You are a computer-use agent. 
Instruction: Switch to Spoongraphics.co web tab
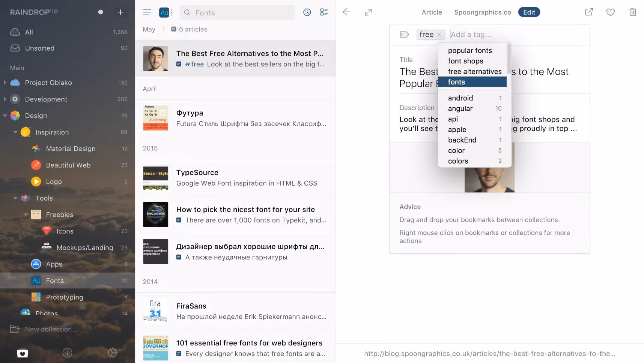[483, 12]
